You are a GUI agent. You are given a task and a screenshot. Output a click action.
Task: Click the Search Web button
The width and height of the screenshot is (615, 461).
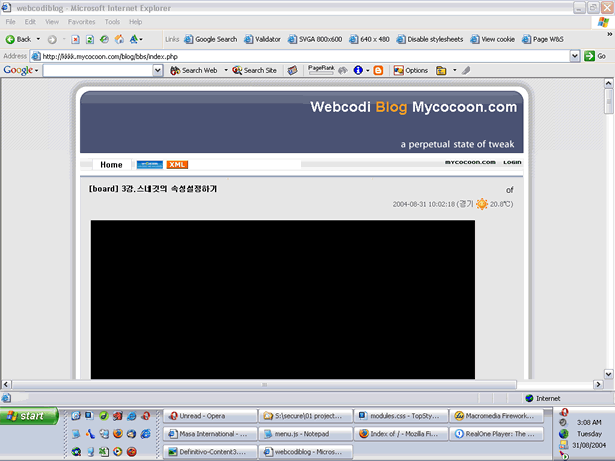click(x=194, y=71)
